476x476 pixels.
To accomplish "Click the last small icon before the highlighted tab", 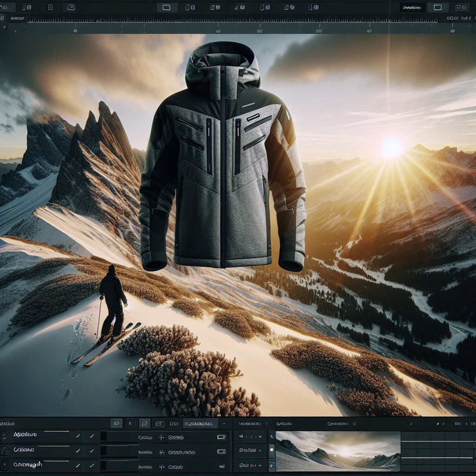I will tap(174, 423).
